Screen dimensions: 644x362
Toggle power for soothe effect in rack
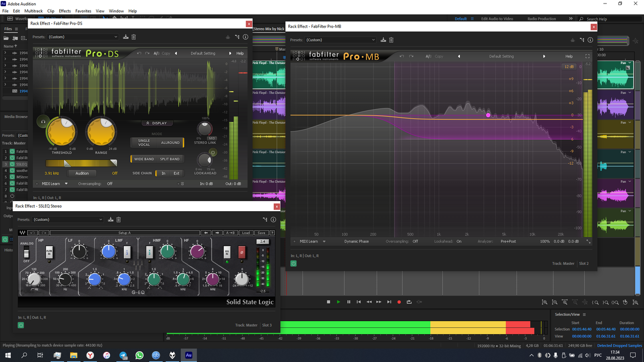[13, 170]
